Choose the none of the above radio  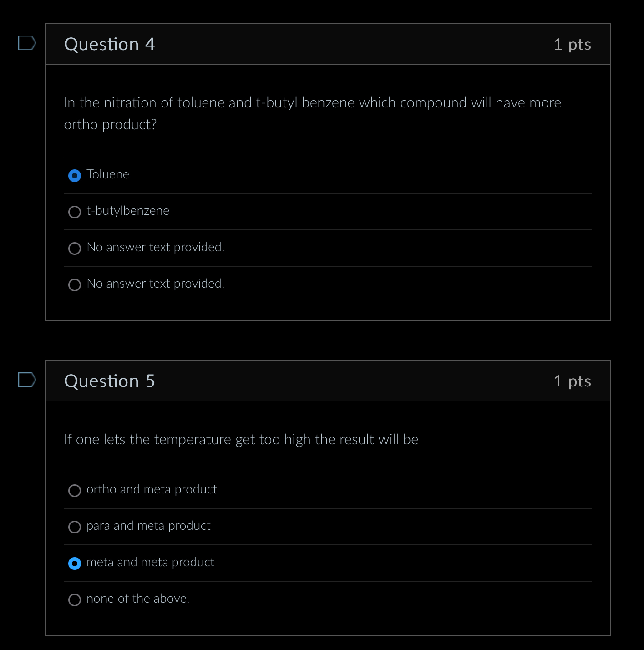pos(75,599)
